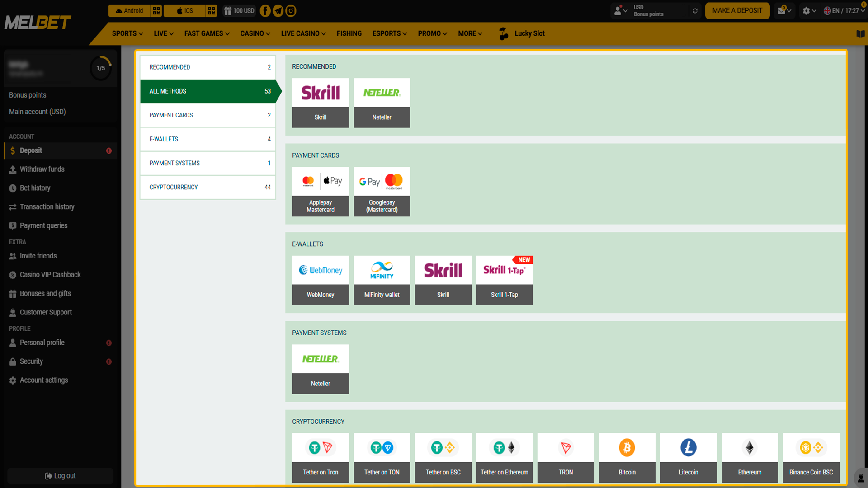Select Withdraw funds in the sidebar

tap(42, 169)
